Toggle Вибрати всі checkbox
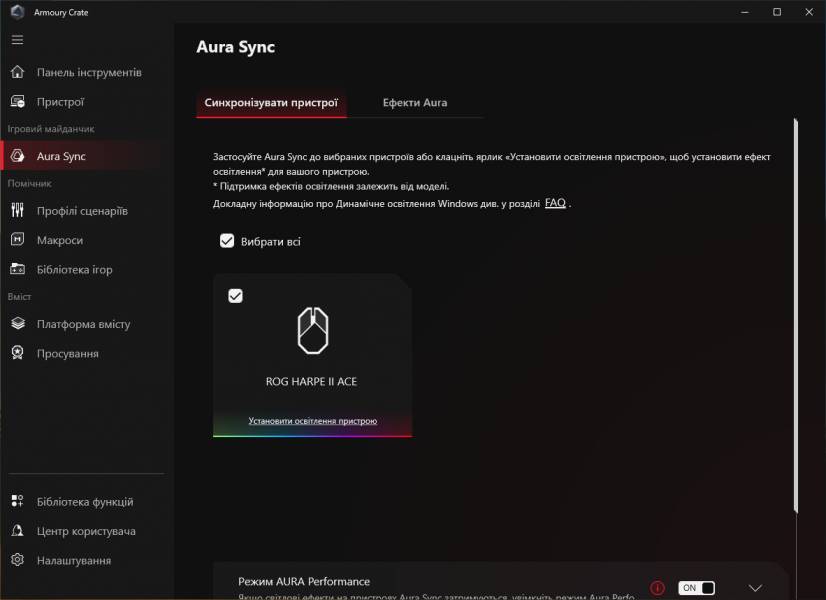826x600 pixels. pos(227,241)
